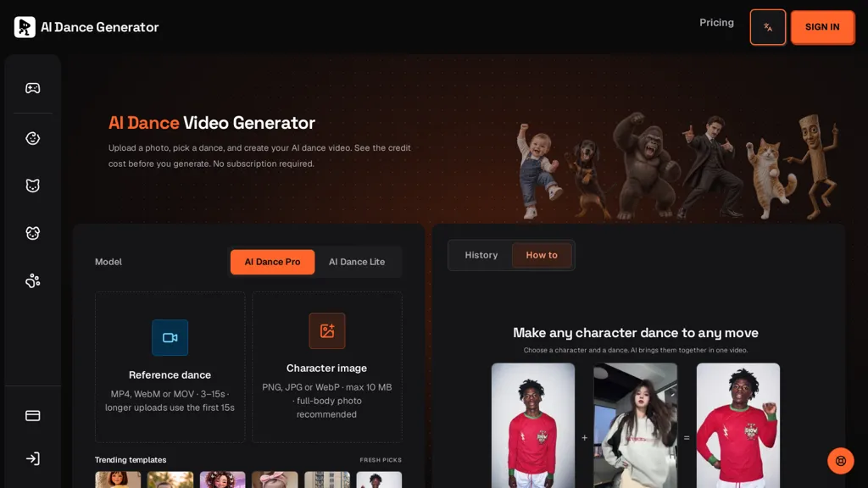Screen dimensions: 868x488
Task: Open the baby face sidebar icon
Action: pyautogui.click(x=33, y=138)
